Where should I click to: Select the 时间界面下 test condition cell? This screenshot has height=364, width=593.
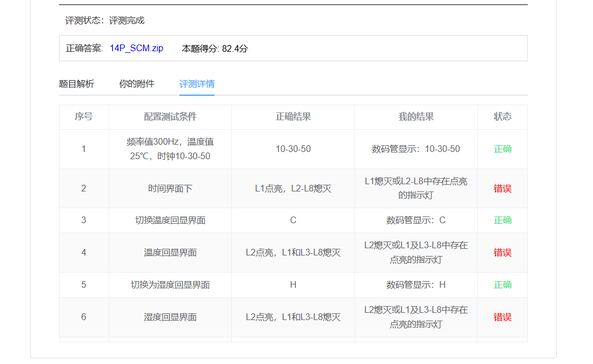(x=170, y=189)
